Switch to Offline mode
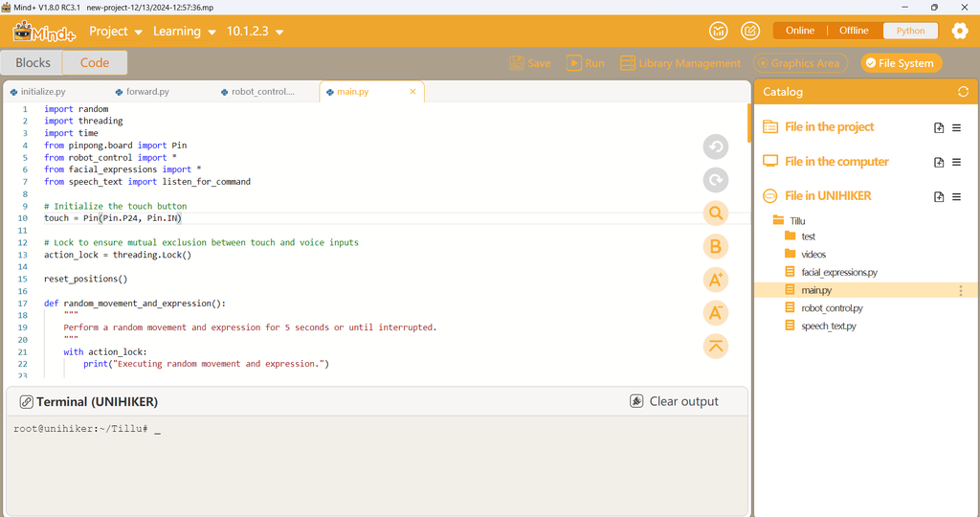This screenshot has width=980, height=517. [x=854, y=31]
